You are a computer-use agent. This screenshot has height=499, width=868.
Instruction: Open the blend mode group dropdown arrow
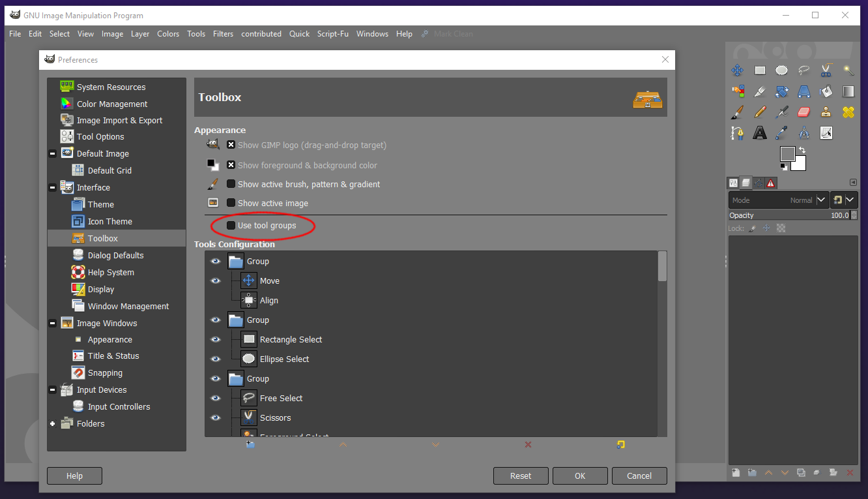844,200
